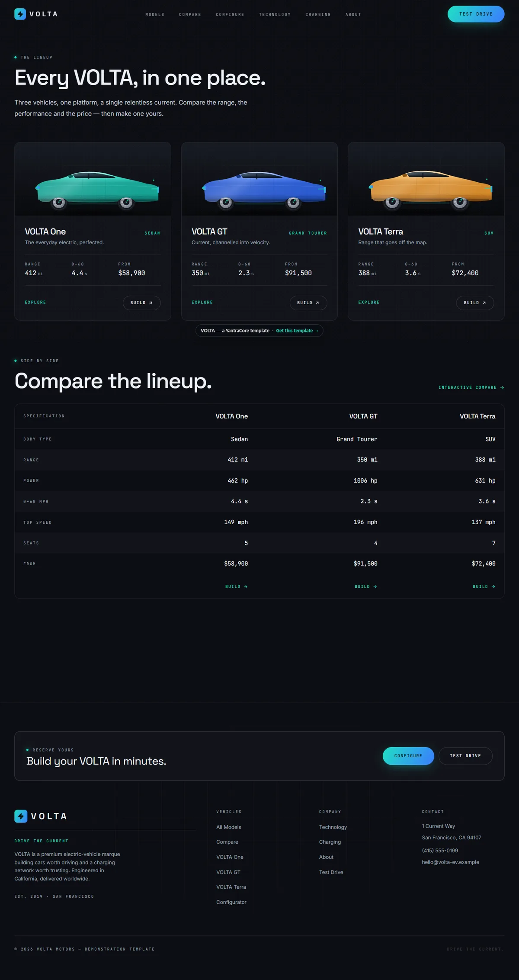Viewport: 519px width, 980px height.
Task: Open Compare in the top navigation
Action: (x=190, y=15)
